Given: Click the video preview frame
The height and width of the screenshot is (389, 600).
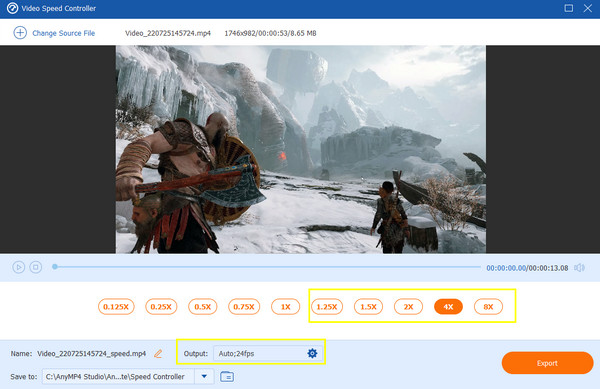Looking at the screenshot, I should (x=301, y=150).
